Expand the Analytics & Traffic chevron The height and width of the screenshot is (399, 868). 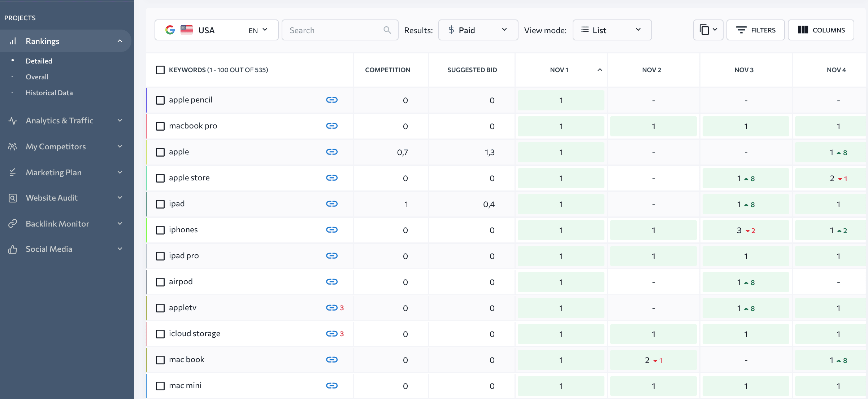[120, 120]
